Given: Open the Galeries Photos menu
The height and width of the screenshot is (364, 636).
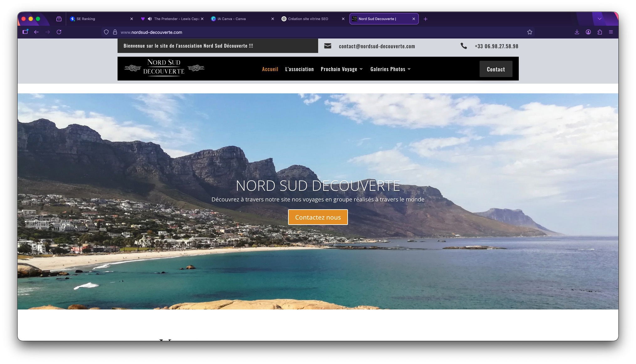Looking at the screenshot, I should tap(388, 69).
